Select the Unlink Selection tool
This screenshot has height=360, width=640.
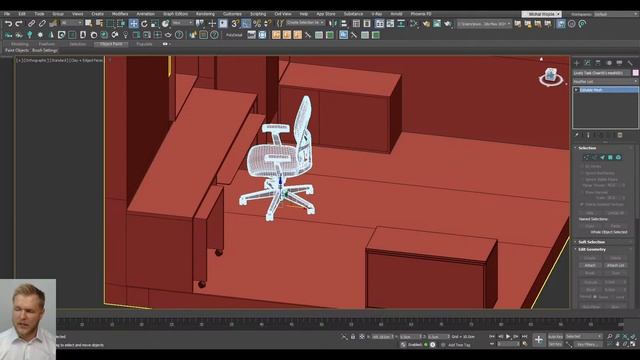[x=42, y=24]
